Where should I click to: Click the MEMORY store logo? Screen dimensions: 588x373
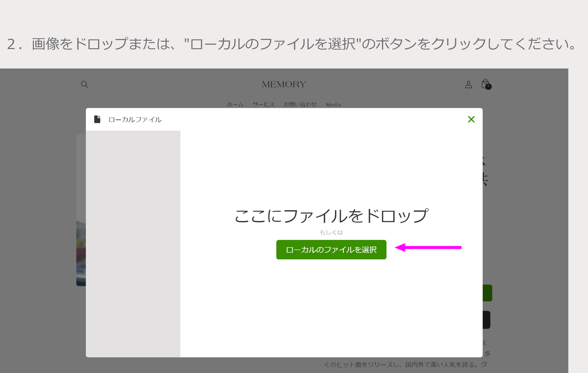point(284,84)
